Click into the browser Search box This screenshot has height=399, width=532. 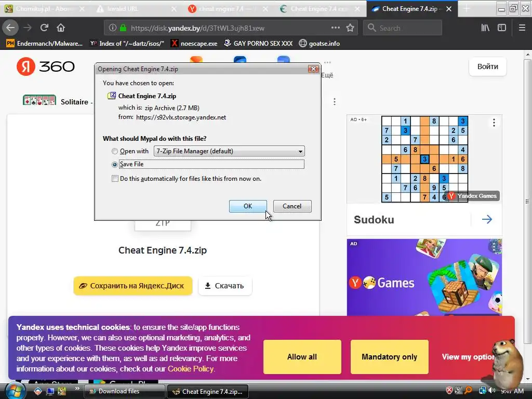pos(403,28)
